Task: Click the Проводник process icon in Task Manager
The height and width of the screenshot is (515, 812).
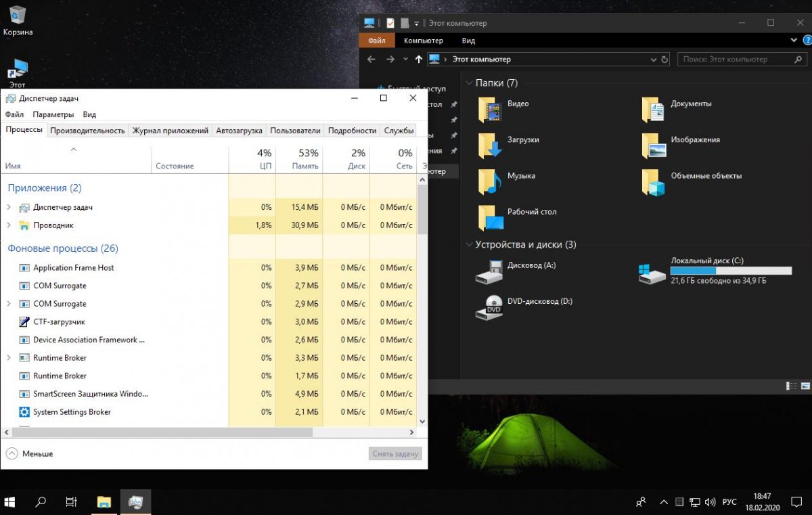Action: 24,225
